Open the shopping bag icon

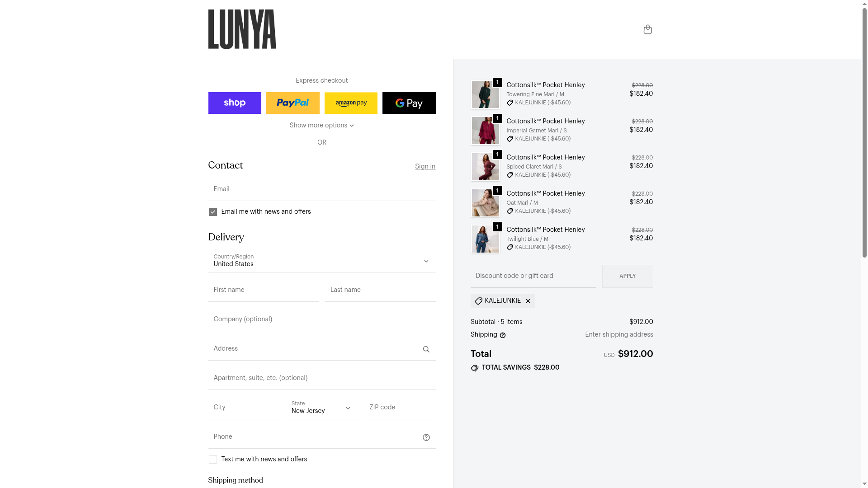coord(647,29)
